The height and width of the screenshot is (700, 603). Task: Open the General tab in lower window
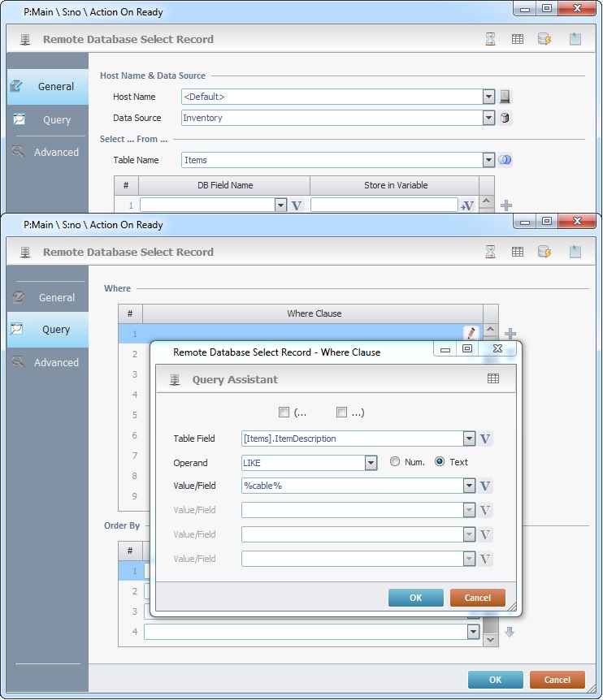(x=47, y=297)
